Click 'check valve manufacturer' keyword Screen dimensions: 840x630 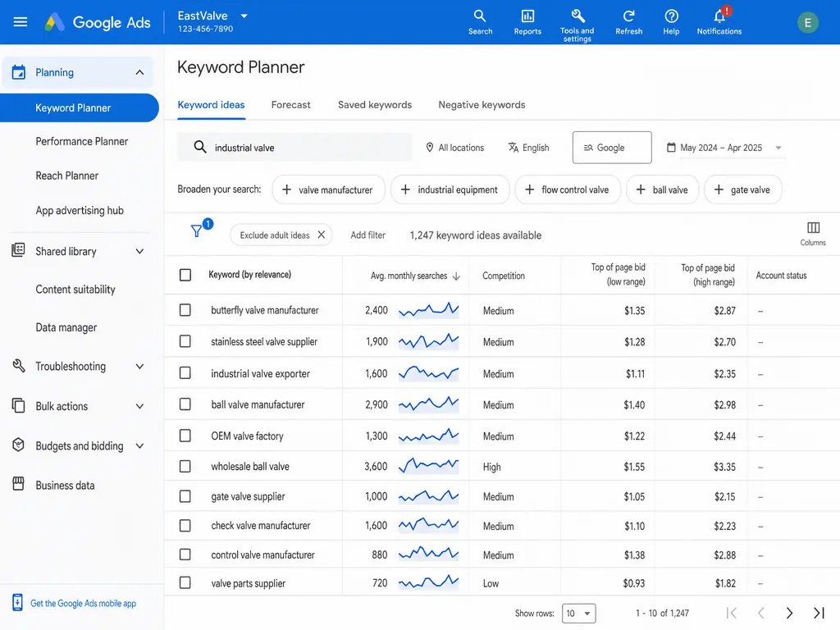[x=261, y=526]
